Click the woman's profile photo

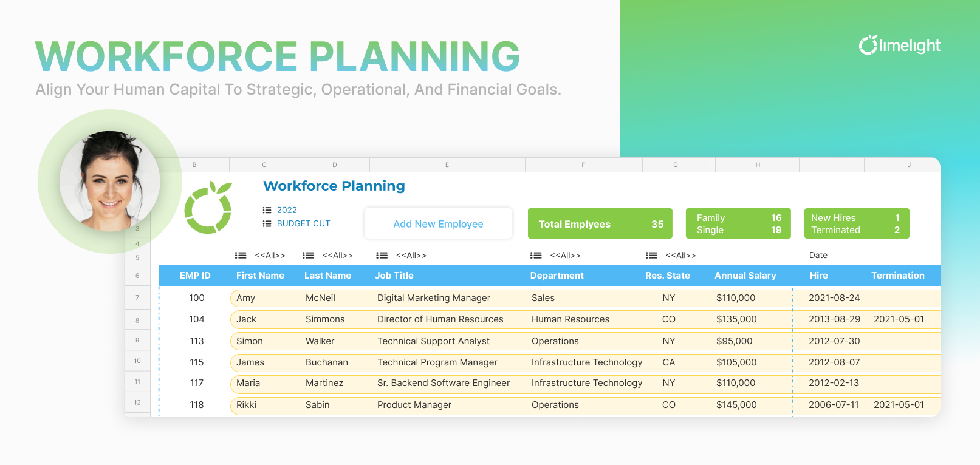coord(110,181)
